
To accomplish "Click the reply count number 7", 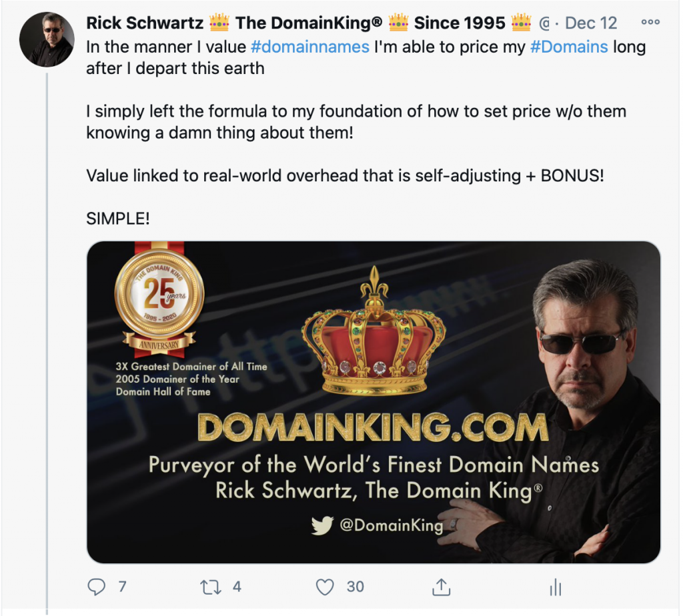I will coord(123,587).
